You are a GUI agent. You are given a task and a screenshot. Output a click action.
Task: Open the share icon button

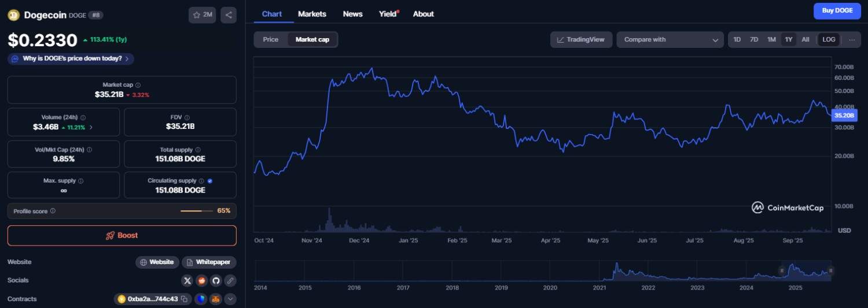click(x=229, y=15)
